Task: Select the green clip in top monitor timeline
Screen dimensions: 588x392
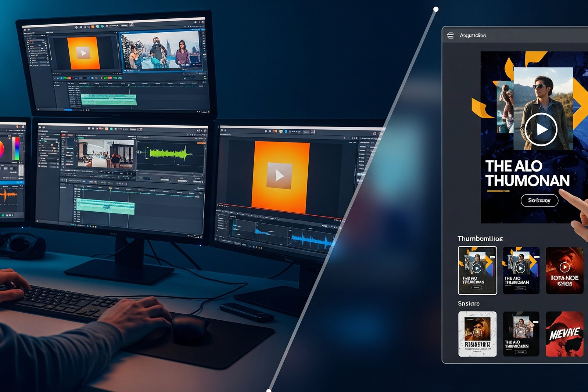Action: click(x=108, y=100)
